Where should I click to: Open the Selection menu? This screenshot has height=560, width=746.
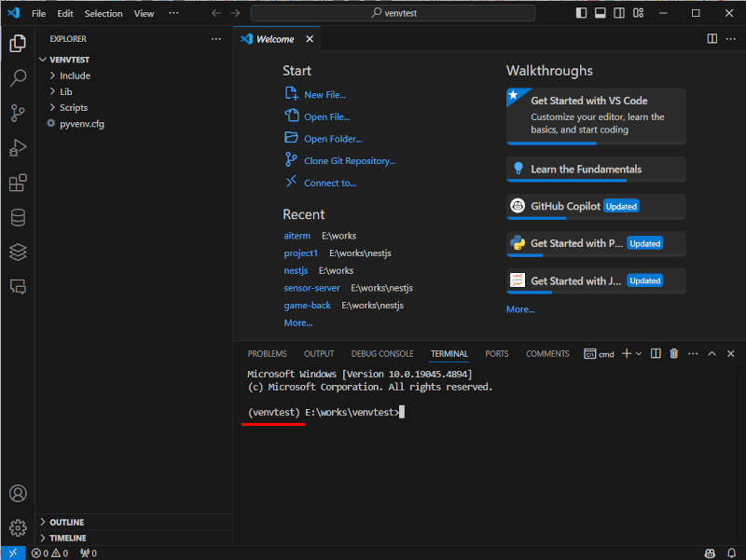(104, 13)
